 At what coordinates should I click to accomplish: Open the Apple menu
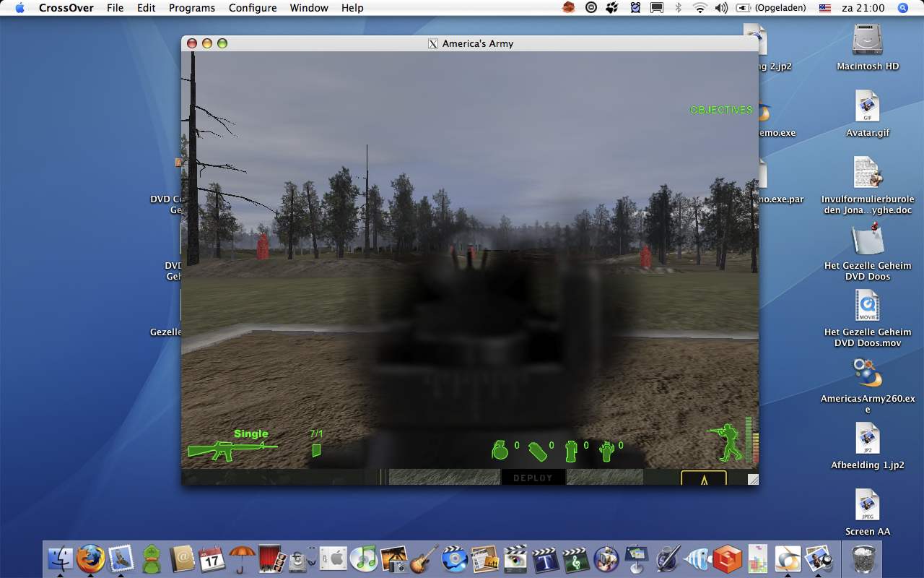coord(19,8)
